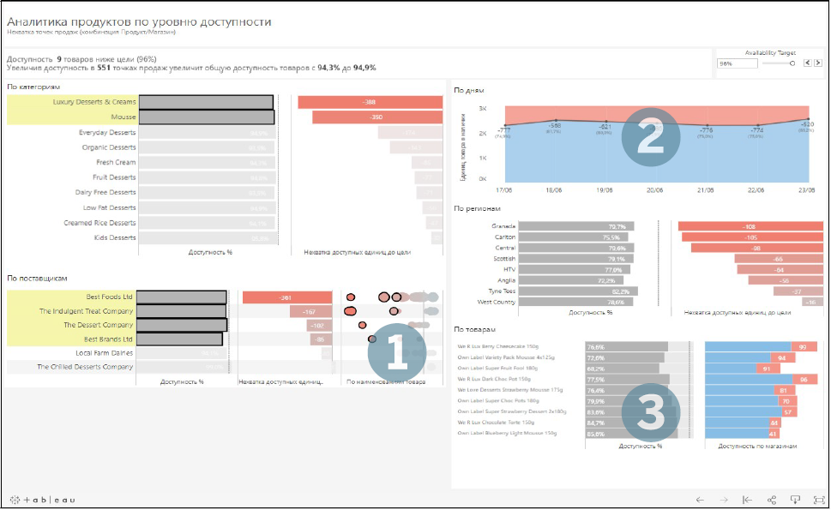This screenshot has height=510, width=831.
Task: Click the Download icon in footer
Action: [795, 499]
